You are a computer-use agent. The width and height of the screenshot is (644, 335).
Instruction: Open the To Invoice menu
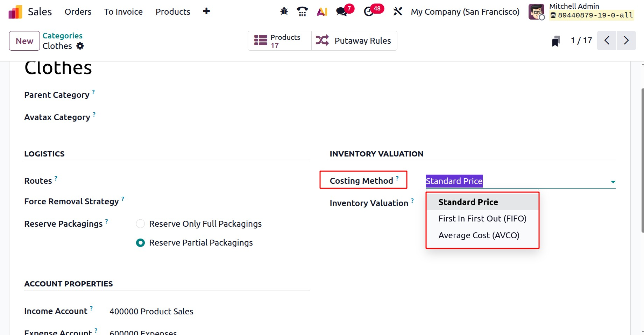(123, 12)
